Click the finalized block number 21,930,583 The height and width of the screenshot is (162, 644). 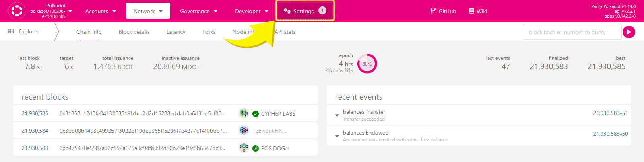click(x=549, y=66)
